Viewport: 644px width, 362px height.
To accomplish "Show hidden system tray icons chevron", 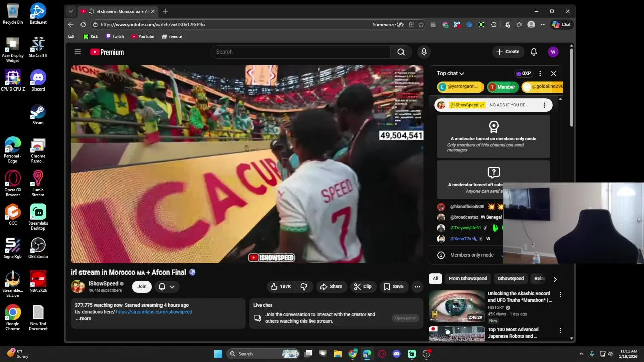I will tap(581, 354).
